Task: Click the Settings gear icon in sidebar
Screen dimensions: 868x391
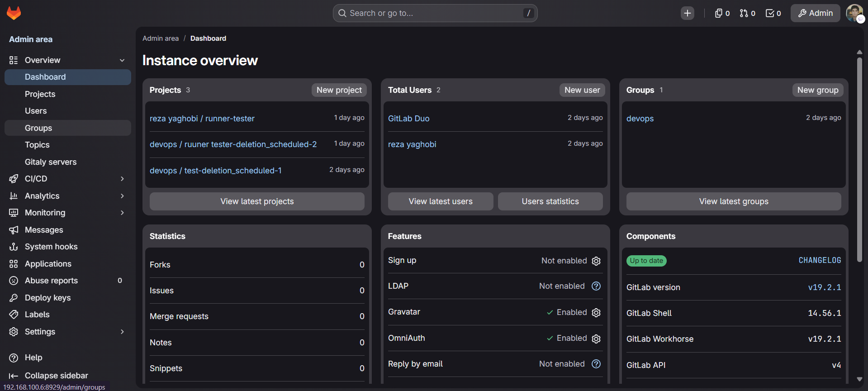Action: 14,332
